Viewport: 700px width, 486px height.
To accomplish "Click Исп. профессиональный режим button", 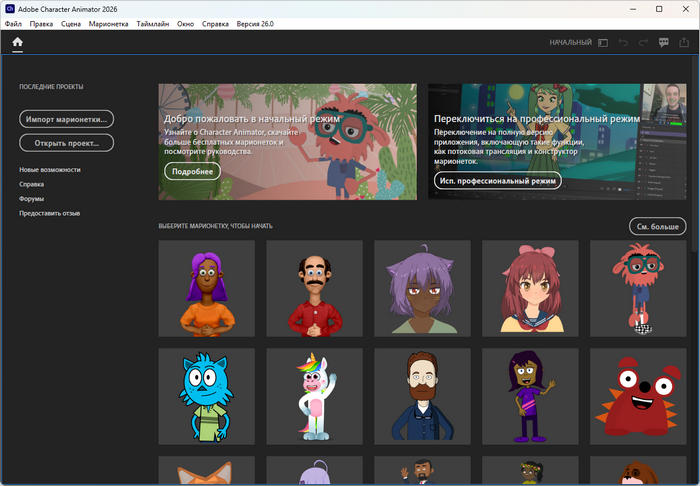I will [497, 181].
